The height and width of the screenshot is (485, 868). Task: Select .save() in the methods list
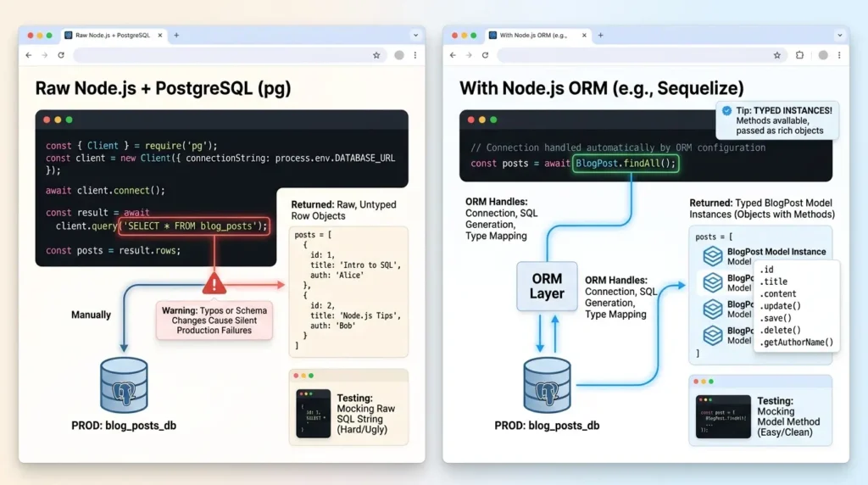776,318
